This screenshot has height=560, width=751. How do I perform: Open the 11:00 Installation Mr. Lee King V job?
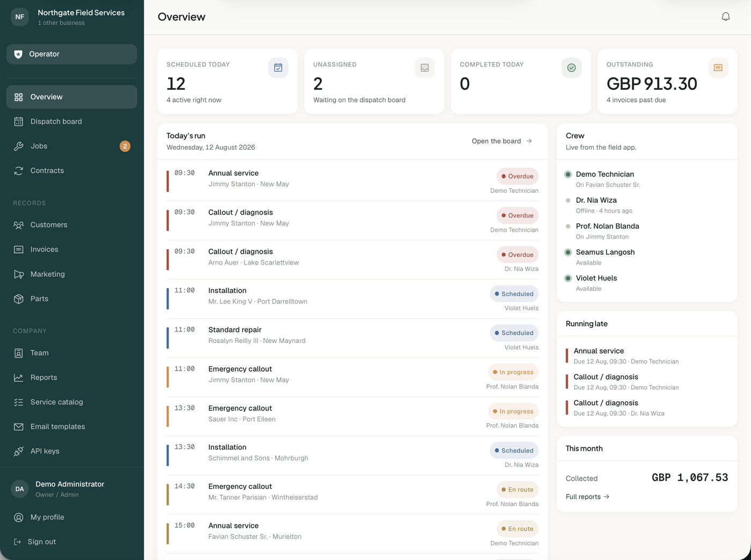tap(352, 299)
